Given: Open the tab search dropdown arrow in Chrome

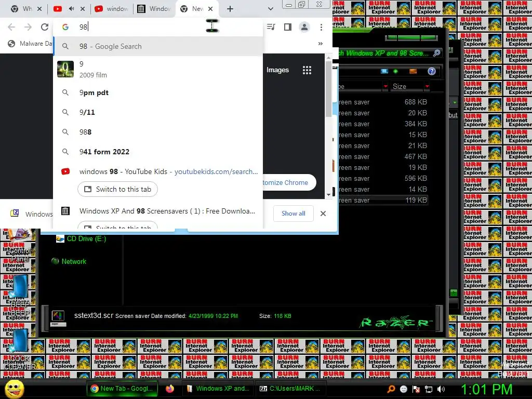Looking at the screenshot, I should click(x=270, y=9).
